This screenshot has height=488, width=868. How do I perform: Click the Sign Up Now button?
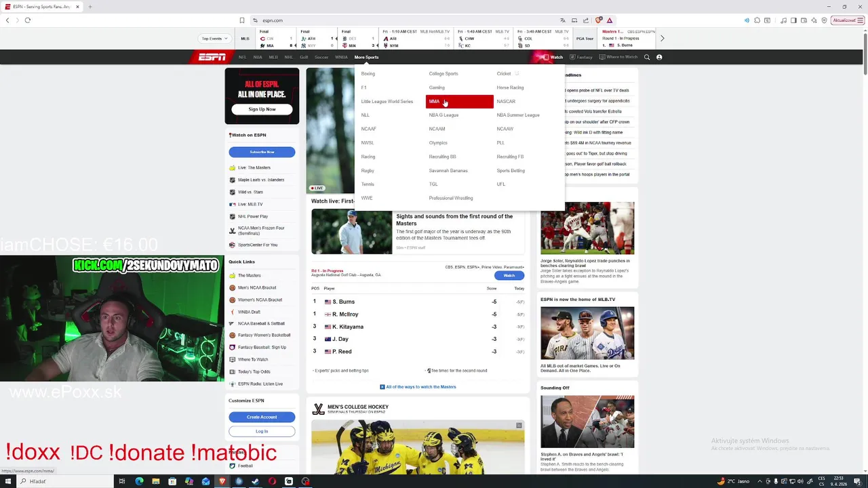point(262,109)
